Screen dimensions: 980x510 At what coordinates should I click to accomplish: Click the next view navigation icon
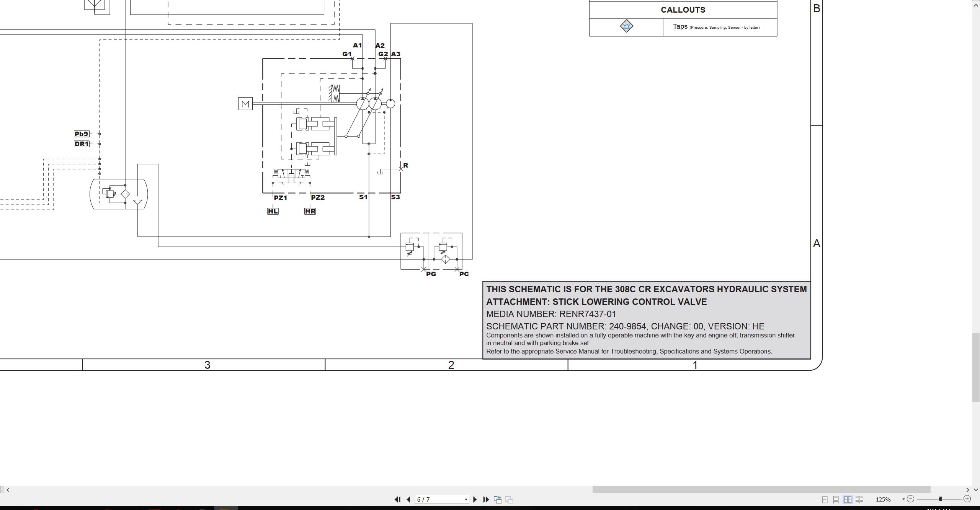(509, 499)
